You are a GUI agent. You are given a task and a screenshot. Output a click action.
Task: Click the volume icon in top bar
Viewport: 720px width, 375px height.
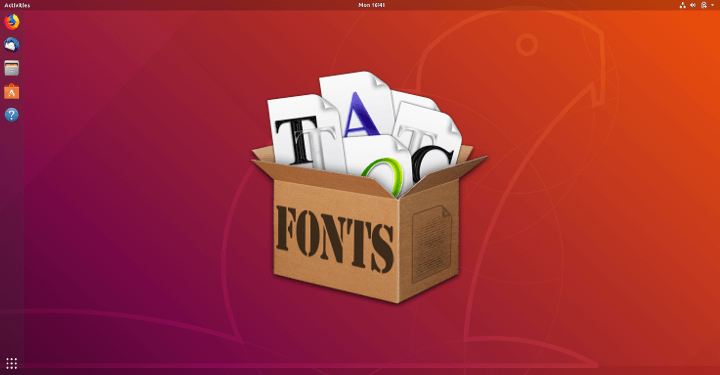click(x=693, y=5)
